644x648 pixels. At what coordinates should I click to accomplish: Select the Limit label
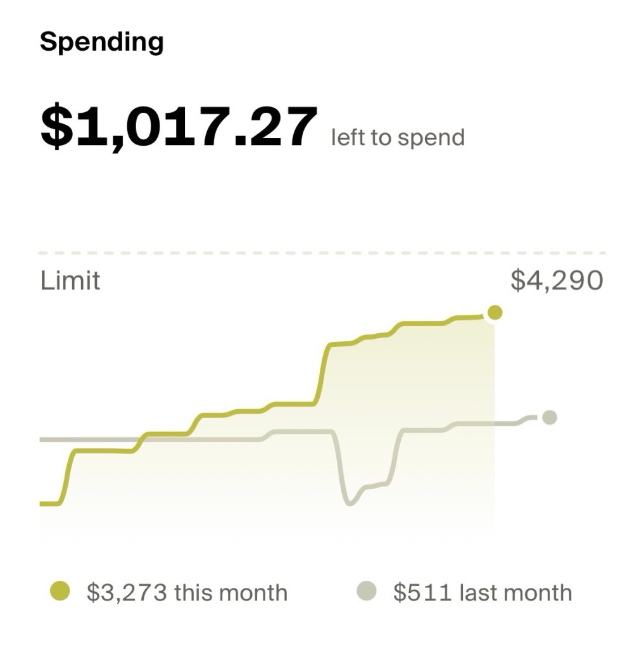point(70,281)
